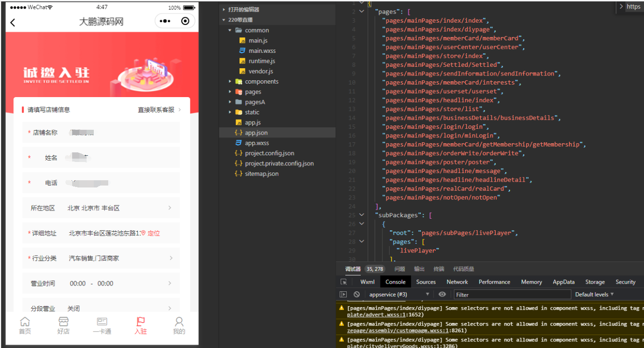Open the three-dot capsule menu
Screen dimensions: 644x348
165,21
